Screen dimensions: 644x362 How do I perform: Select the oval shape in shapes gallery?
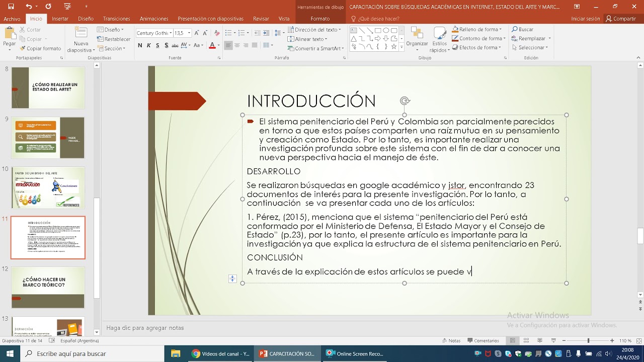[386, 30]
